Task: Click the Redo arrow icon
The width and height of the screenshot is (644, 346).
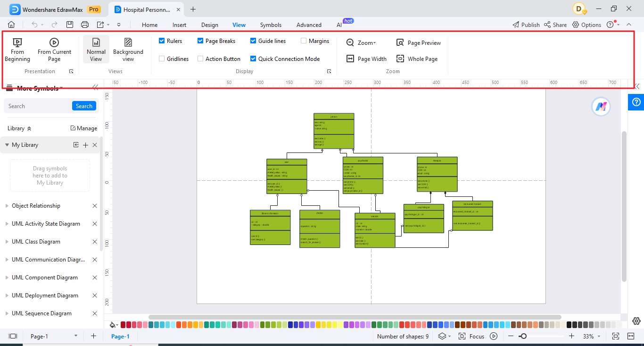Action: click(54, 25)
